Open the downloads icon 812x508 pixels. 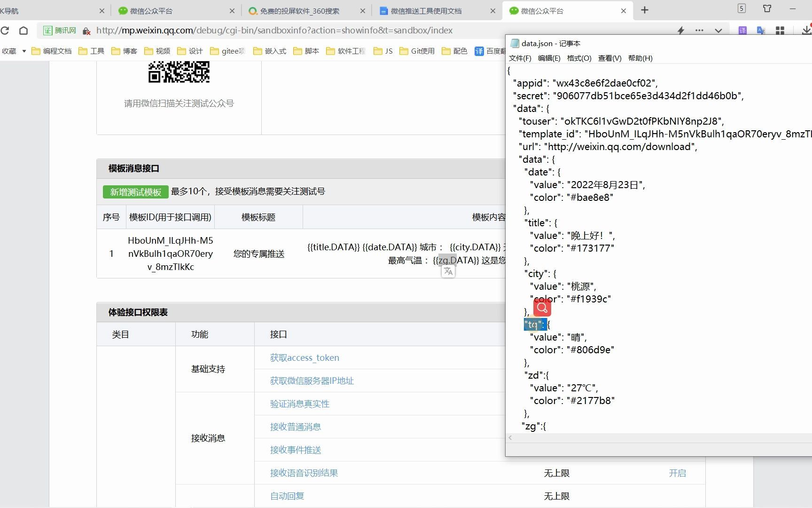[806, 30]
